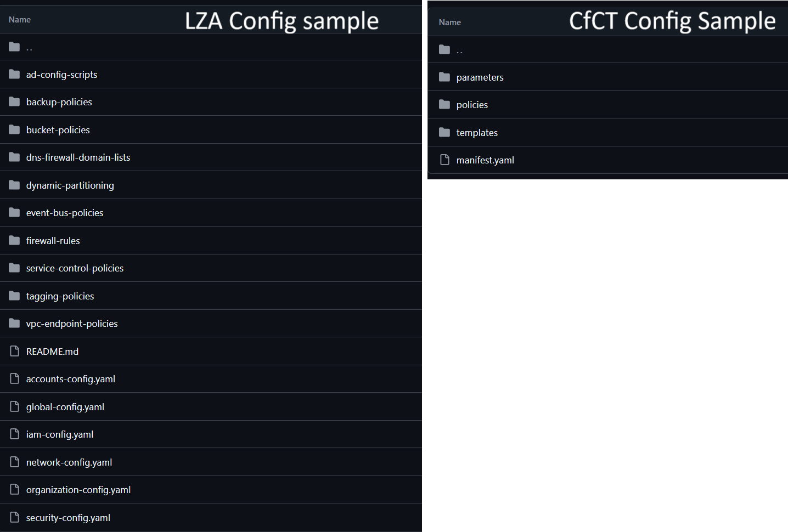Go to parent directory in CfCT listing
788x532 pixels.
point(459,50)
